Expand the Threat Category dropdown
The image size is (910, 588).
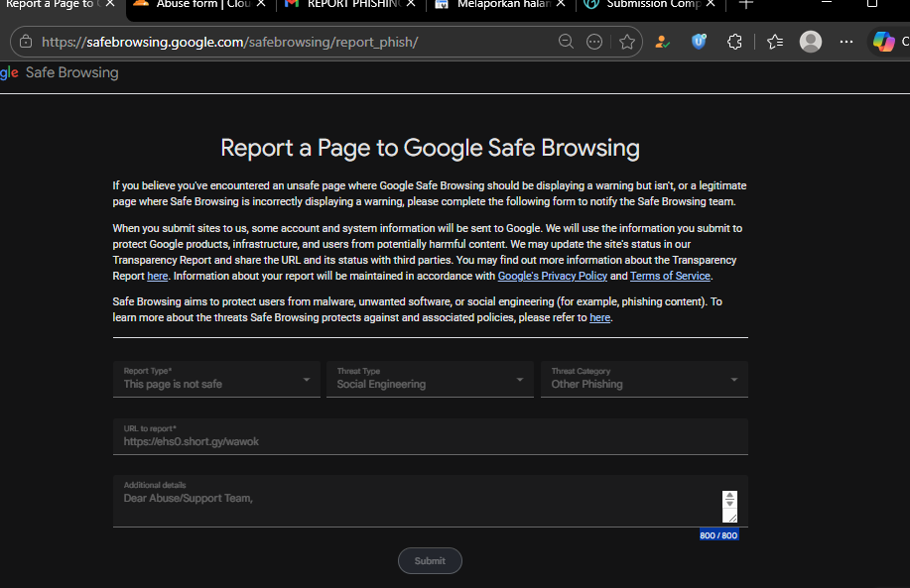click(x=644, y=379)
